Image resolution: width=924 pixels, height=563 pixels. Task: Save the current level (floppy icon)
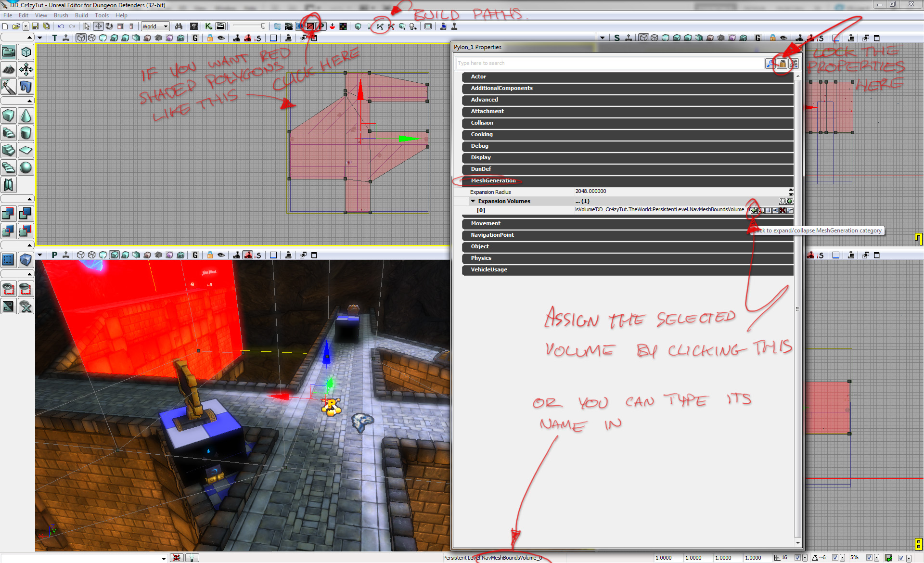click(35, 26)
